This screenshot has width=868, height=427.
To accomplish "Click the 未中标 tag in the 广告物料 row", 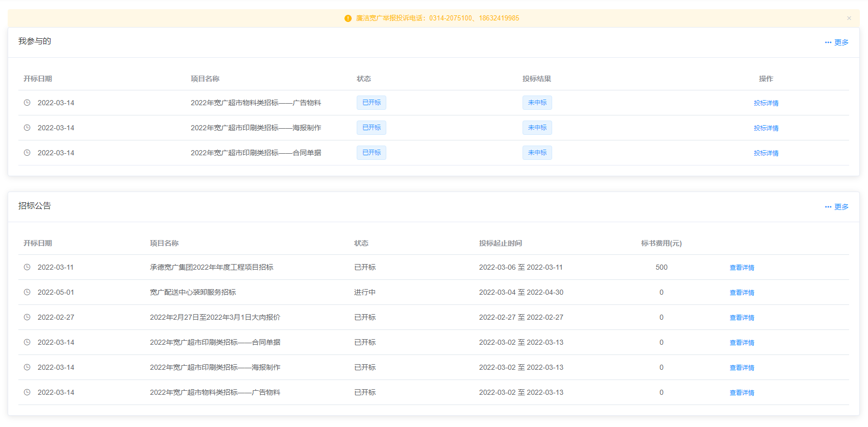I will tap(537, 103).
